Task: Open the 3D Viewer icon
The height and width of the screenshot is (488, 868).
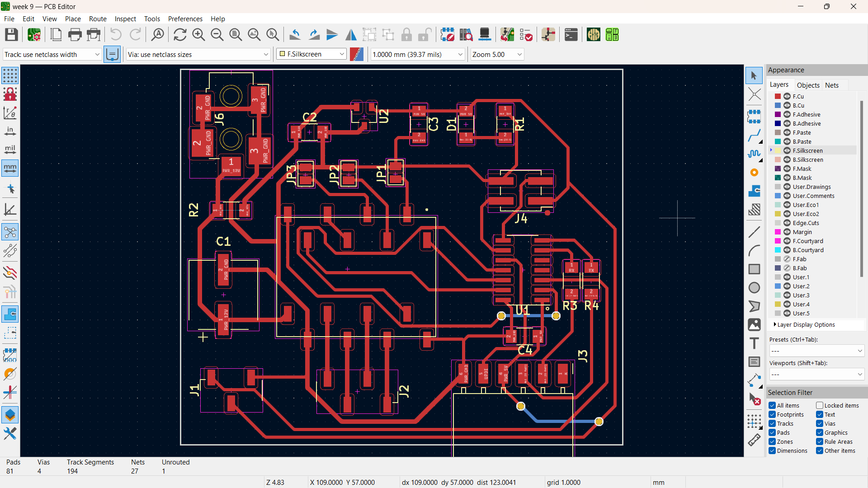Action: point(485,35)
